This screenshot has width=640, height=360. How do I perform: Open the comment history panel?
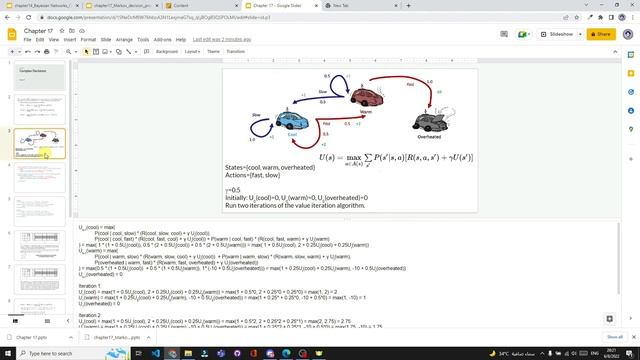pyautogui.click(x=504, y=34)
